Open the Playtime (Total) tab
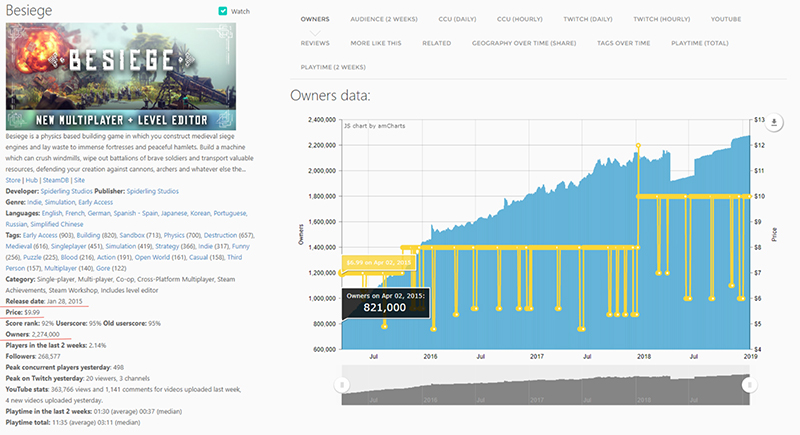Viewport: 800px width, 435px height. coord(700,43)
